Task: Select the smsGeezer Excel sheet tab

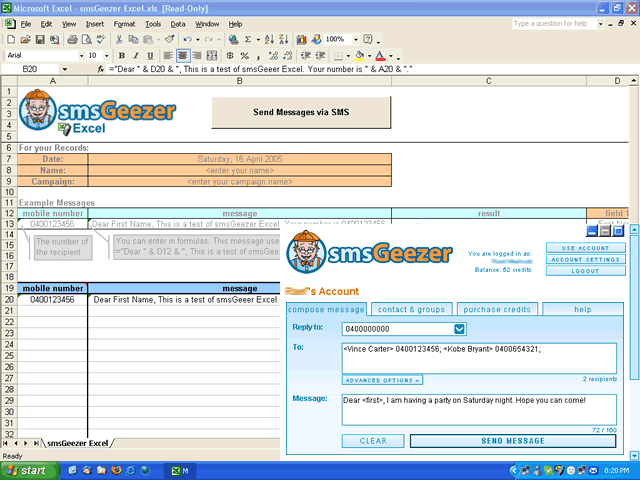Action: (78, 443)
